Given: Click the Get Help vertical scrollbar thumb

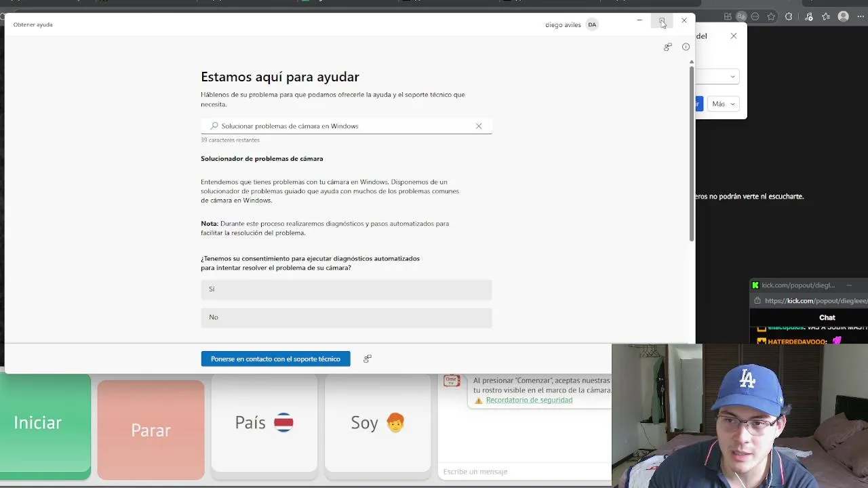Looking at the screenshot, I should tap(691, 153).
